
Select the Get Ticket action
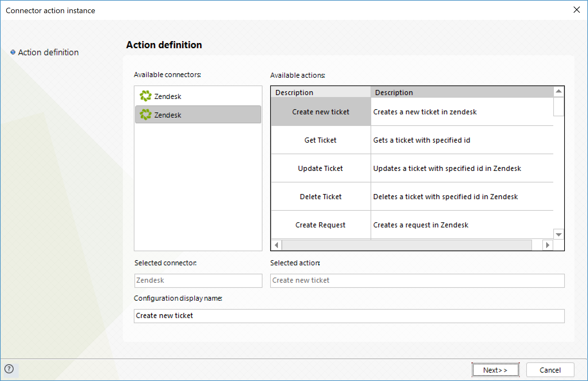click(321, 140)
